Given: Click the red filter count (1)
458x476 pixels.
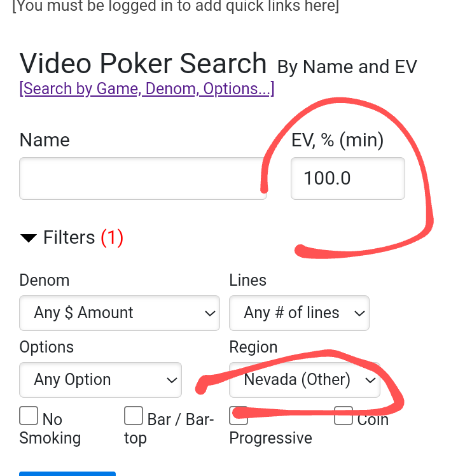Looking at the screenshot, I should coord(112,238).
